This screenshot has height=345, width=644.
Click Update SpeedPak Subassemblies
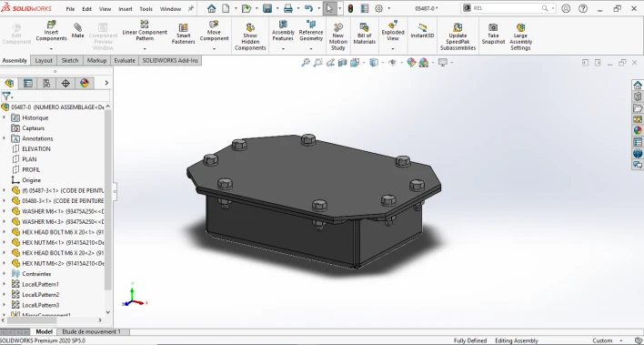click(x=458, y=37)
